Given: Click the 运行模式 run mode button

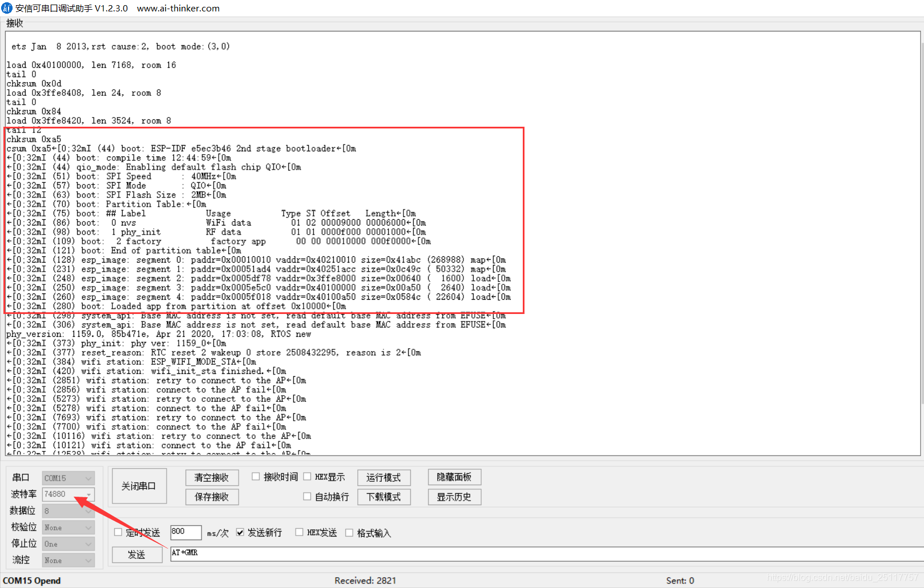Looking at the screenshot, I should pyautogui.click(x=384, y=478).
